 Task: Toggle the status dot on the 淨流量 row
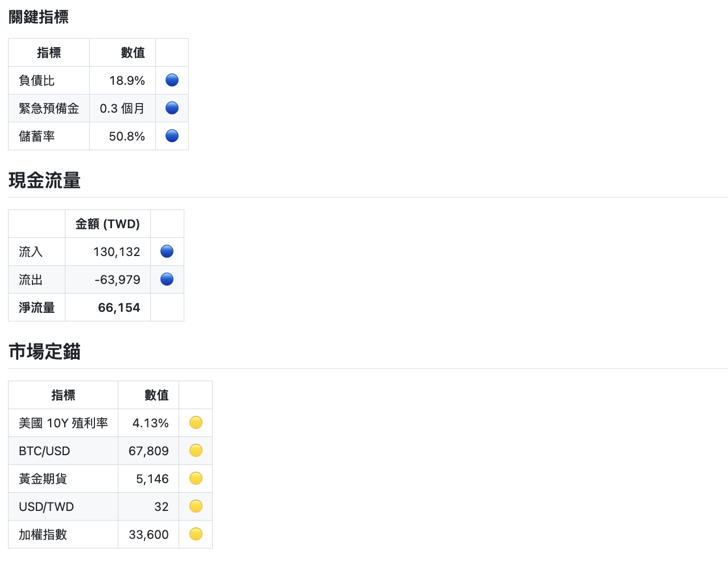[x=167, y=307]
